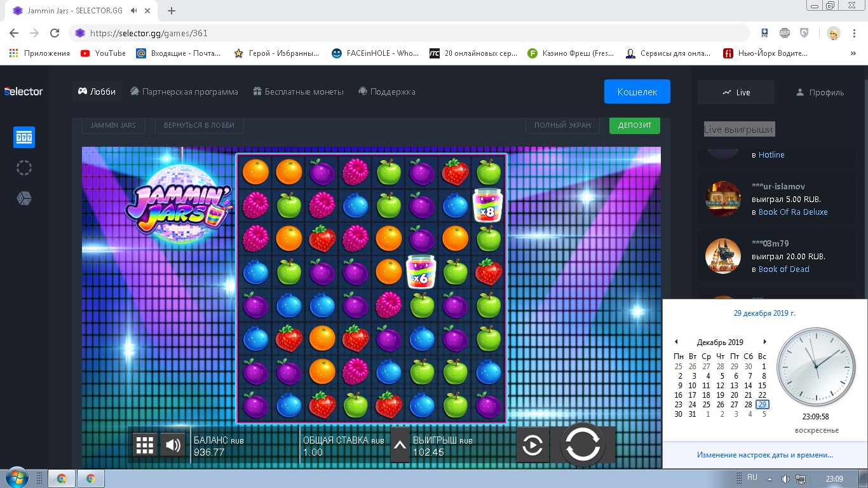Click the JAMMIN JARS button
This screenshot has width=868, height=488.
(113, 125)
